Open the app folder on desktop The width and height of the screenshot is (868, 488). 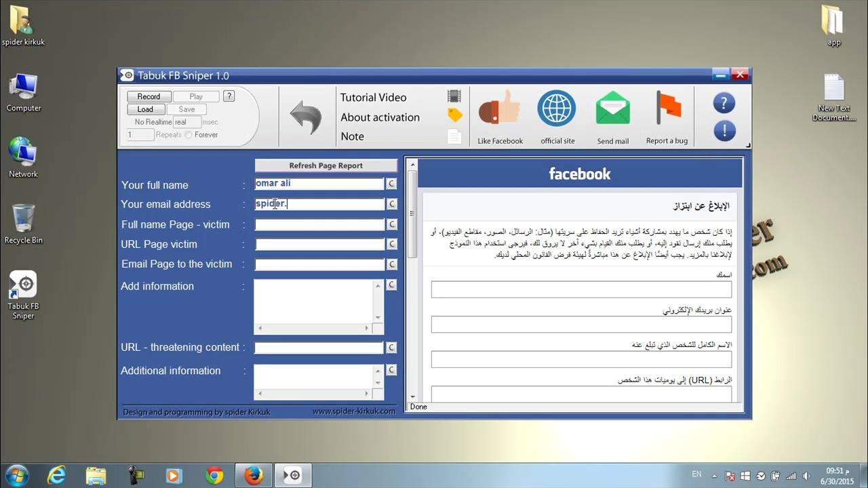coord(834,26)
